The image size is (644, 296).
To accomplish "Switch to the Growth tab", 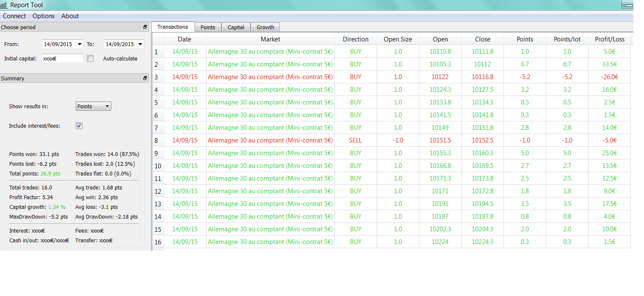I will click(265, 27).
